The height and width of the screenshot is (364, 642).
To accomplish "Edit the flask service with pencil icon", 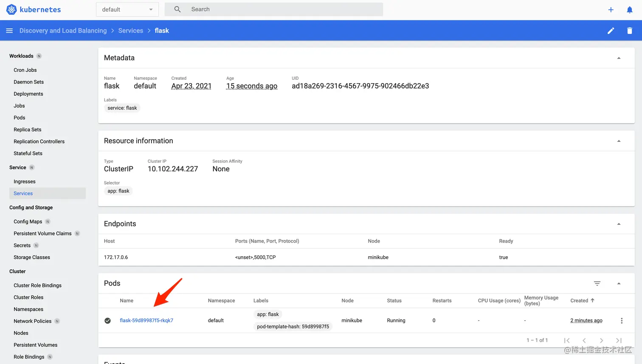I will click(x=611, y=31).
